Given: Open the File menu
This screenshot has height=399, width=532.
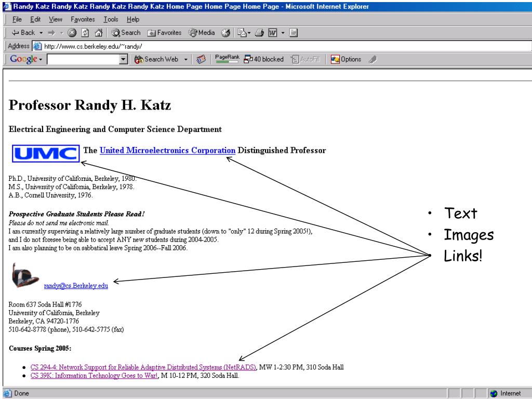Looking at the screenshot, I should pos(17,19).
